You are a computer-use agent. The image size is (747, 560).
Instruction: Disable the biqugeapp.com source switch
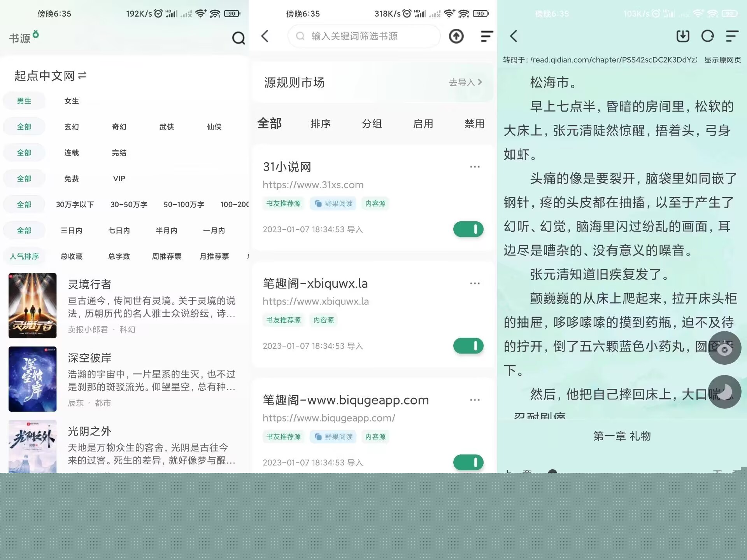pyautogui.click(x=468, y=462)
